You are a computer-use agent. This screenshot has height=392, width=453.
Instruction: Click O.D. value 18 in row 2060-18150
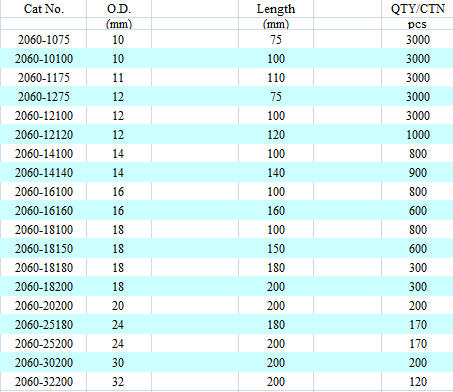pyautogui.click(x=118, y=249)
